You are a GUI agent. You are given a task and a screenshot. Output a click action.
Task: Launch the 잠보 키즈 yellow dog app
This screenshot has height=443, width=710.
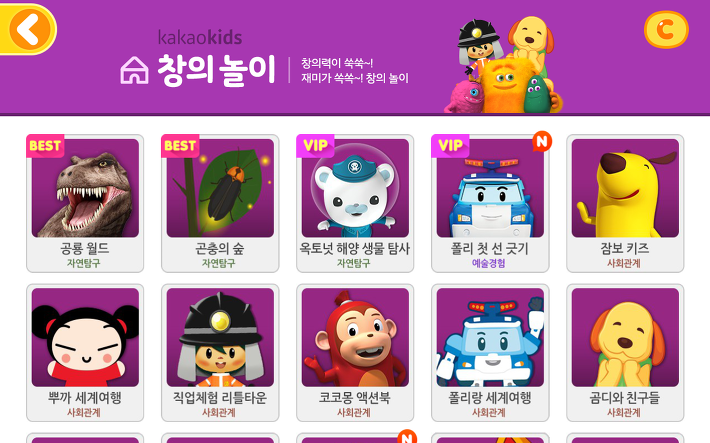tap(625, 203)
